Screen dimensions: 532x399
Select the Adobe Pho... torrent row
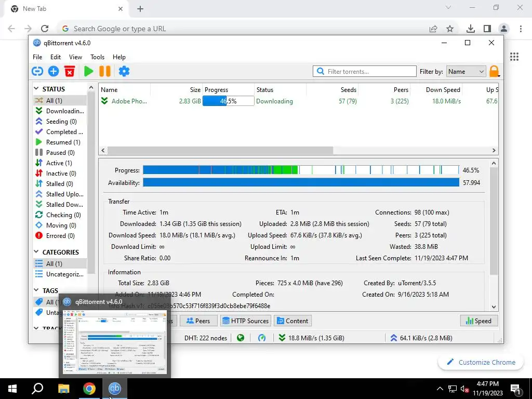click(299, 101)
